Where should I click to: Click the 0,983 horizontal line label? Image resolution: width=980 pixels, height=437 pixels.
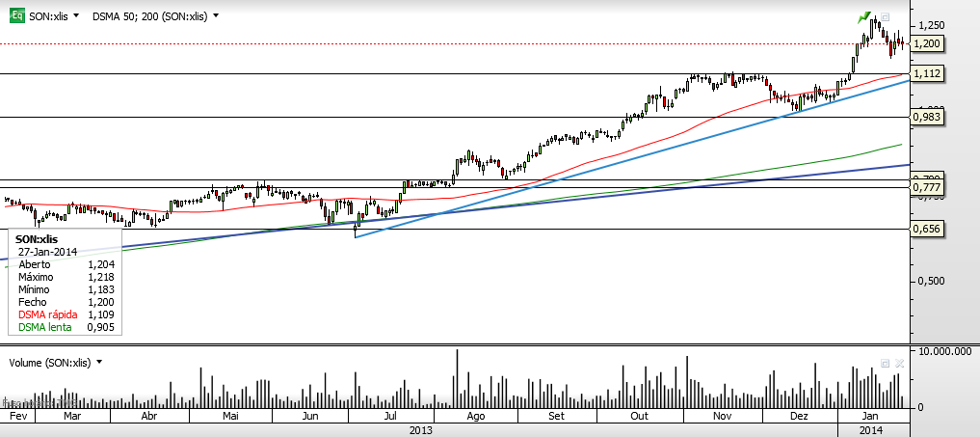coord(926,117)
